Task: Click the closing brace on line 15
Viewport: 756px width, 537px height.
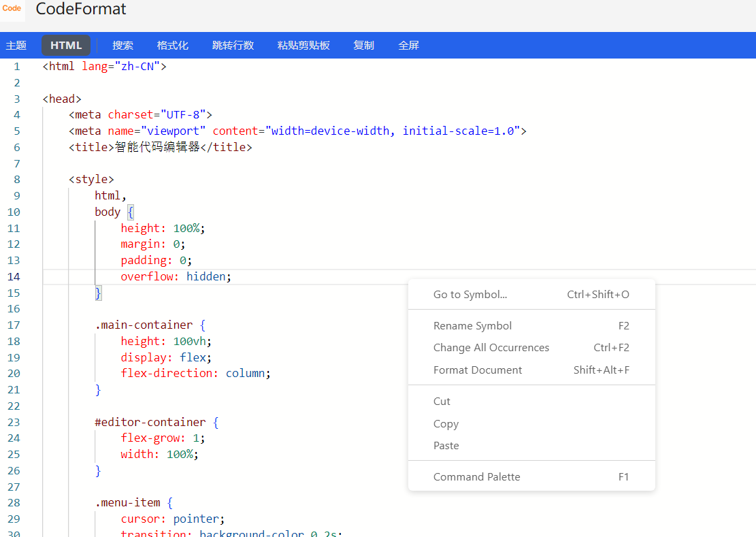Action: point(98,293)
